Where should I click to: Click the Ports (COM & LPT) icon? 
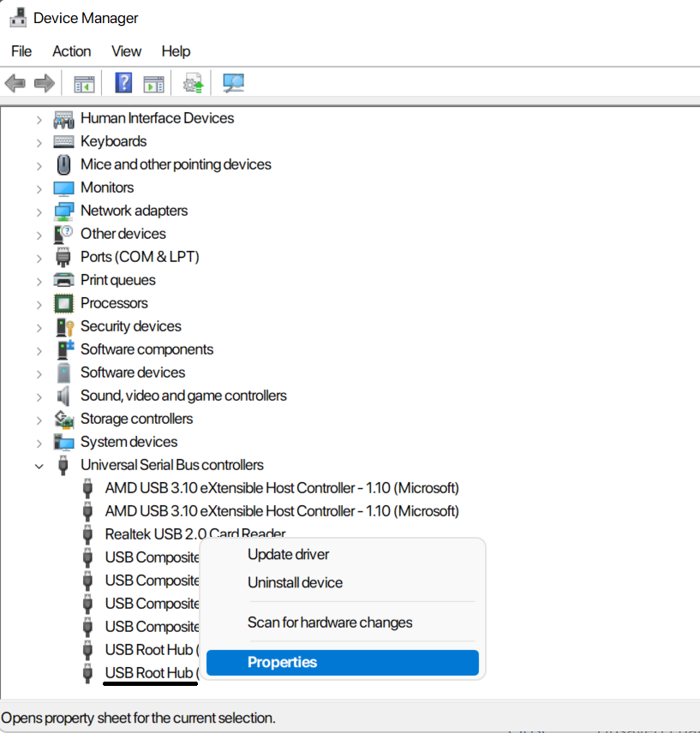point(63,257)
